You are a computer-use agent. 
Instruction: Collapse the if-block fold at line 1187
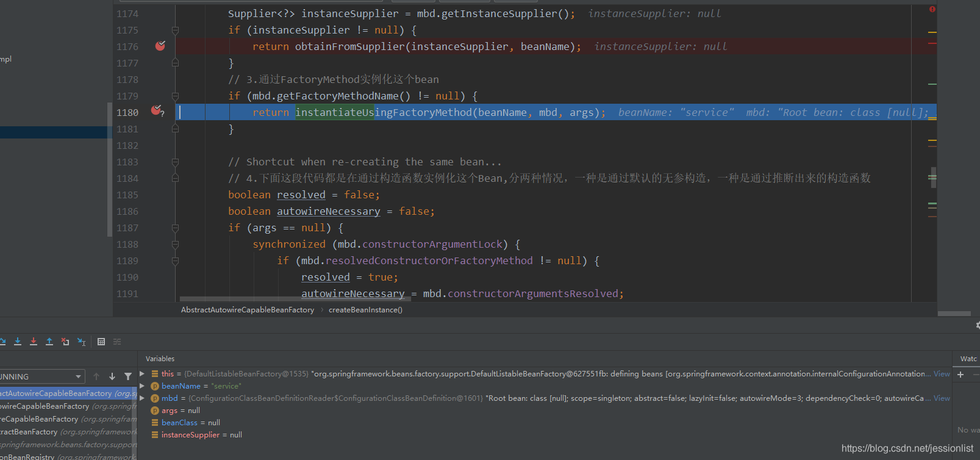point(175,228)
